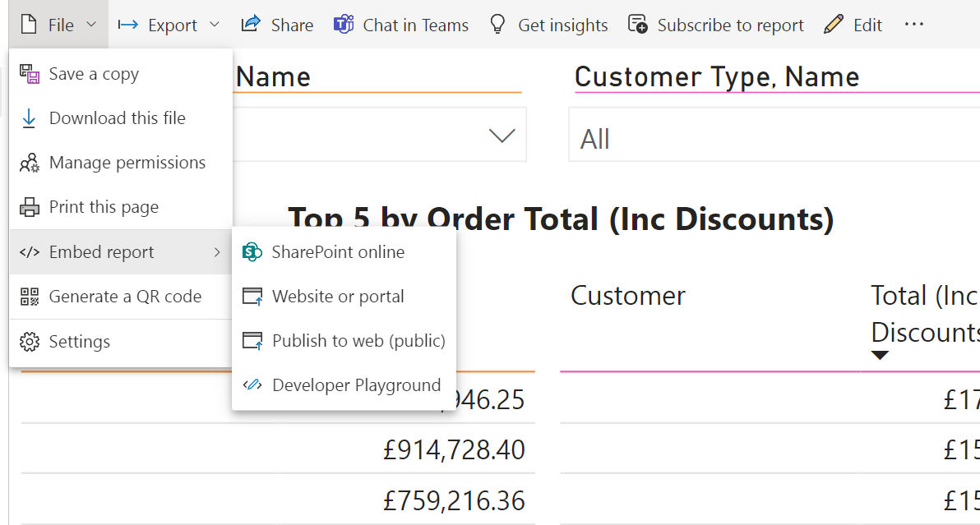
Task: Collapse the File menu chevron
Action: point(91,25)
